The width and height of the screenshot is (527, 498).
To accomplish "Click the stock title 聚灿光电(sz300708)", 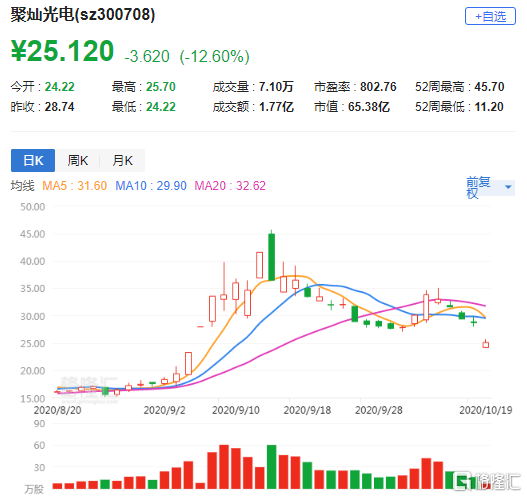I will 83,14.
